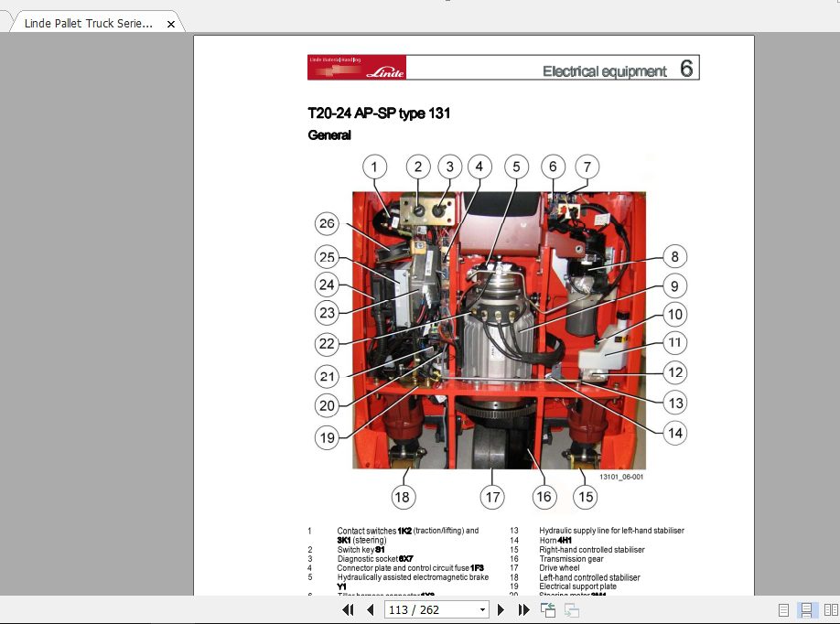This screenshot has width=840, height=624.
Task: Click callout number 1 in the diagram
Action: pos(374,167)
